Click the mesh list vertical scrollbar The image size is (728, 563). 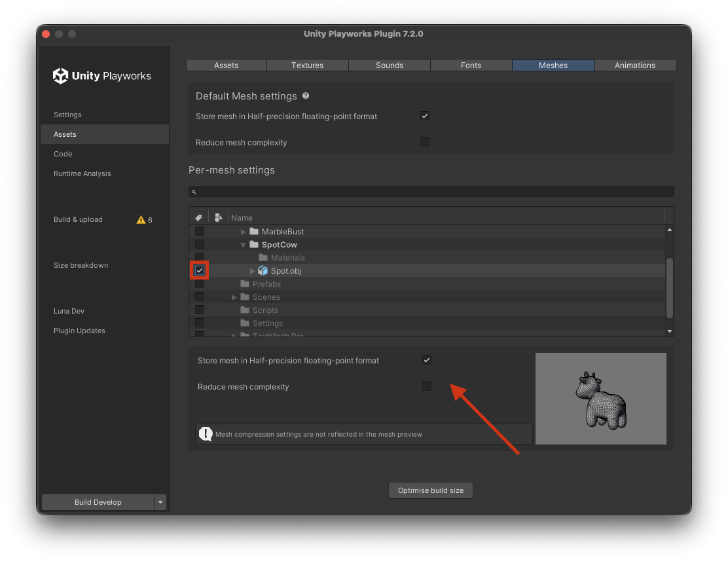669,288
